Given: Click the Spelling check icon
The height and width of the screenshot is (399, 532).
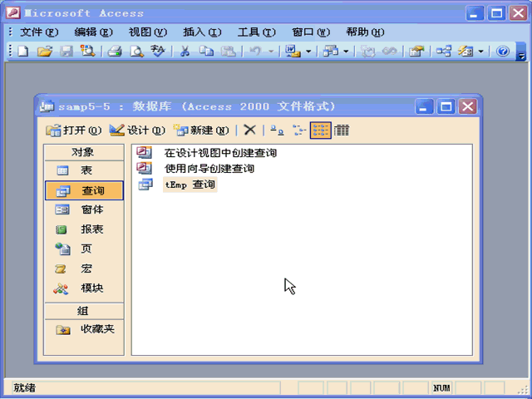Looking at the screenshot, I should point(157,52).
